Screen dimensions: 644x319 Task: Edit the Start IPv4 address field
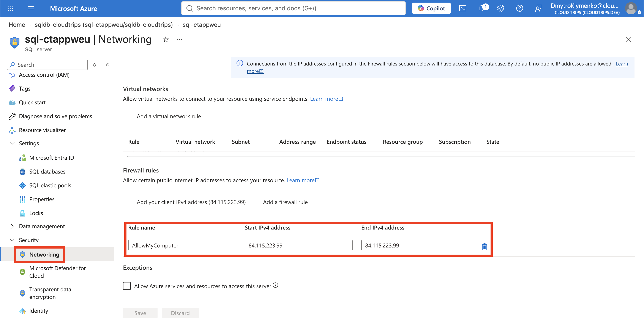click(x=298, y=245)
